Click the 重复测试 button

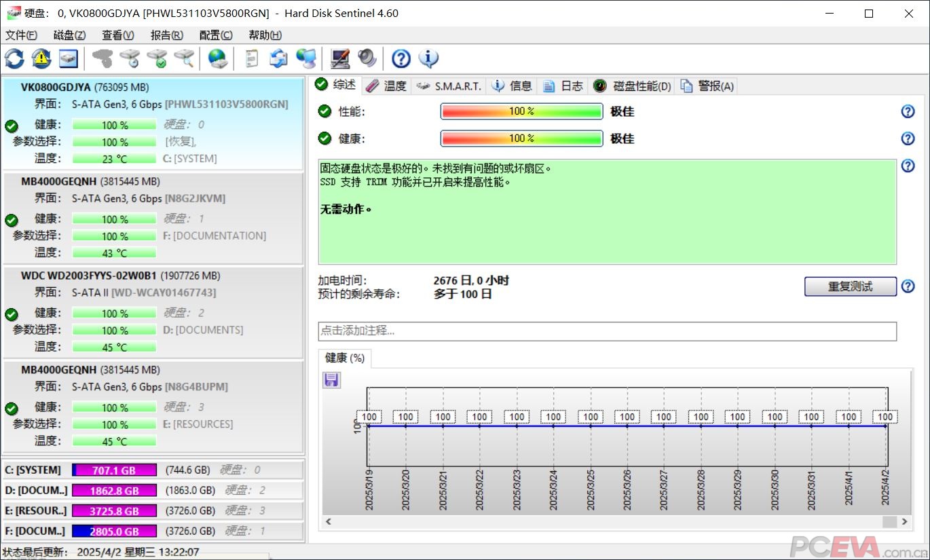(851, 286)
